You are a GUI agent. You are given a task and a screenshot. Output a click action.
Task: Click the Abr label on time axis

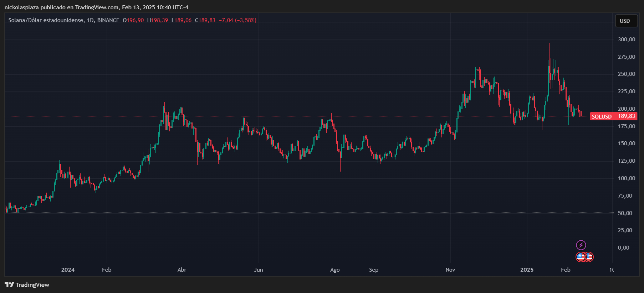[x=182, y=270]
